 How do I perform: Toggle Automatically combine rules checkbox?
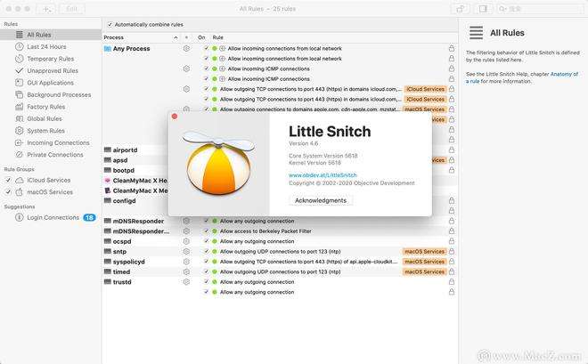(110, 25)
